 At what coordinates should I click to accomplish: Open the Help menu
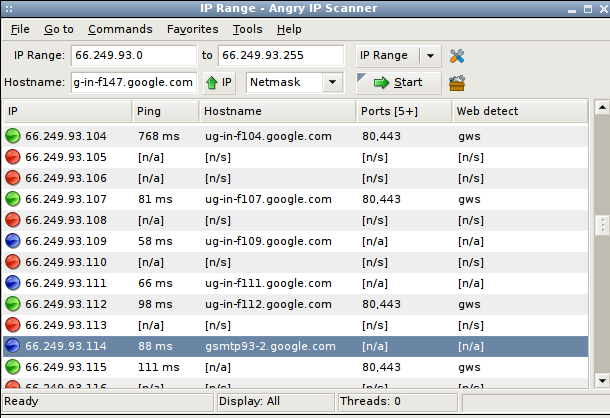[x=289, y=30]
